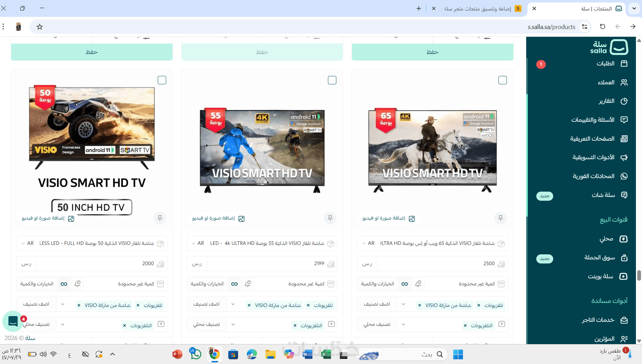Viewport: 642px width, 364px height.
Task: Toggle unlimited quantity for 65-inch TV
Action: tap(405, 284)
